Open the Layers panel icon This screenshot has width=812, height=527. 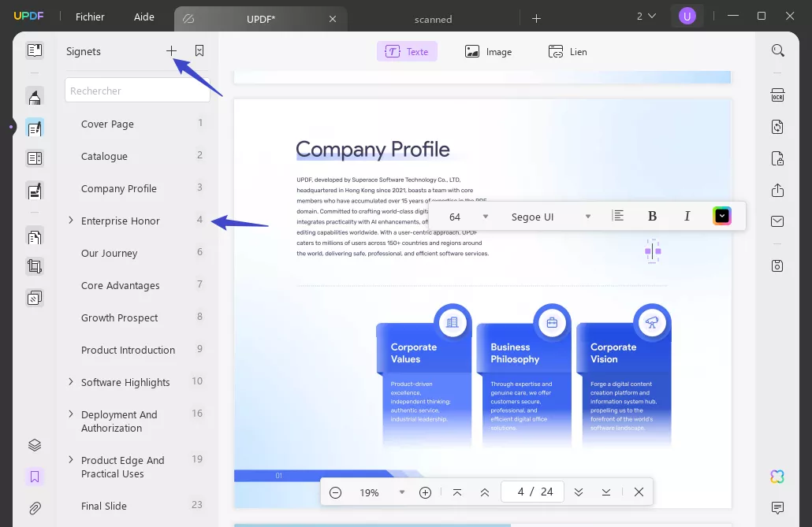(35, 445)
